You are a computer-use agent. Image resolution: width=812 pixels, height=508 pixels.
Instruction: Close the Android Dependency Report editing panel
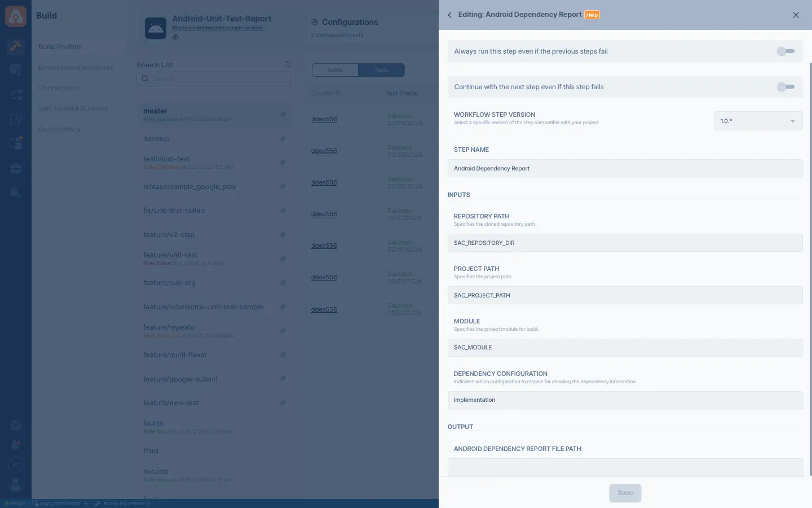796,15
